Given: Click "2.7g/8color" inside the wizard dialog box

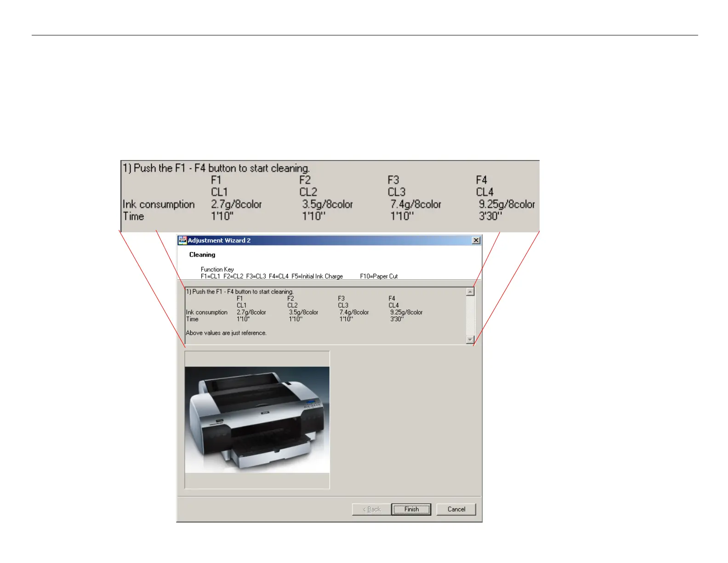Looking at the screenshot, I should pos(251,312).
